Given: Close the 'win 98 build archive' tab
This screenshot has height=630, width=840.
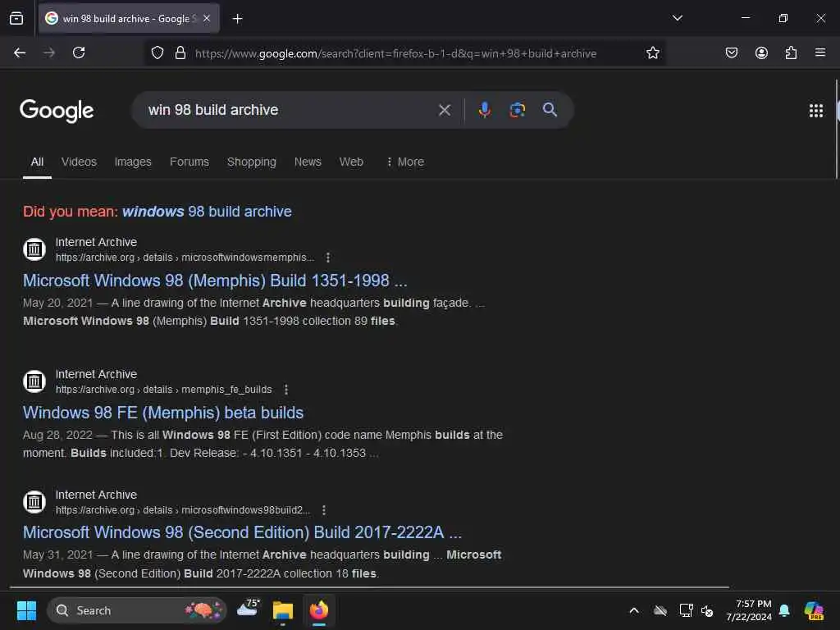Looking at the screenshot, I should (207, 18).
